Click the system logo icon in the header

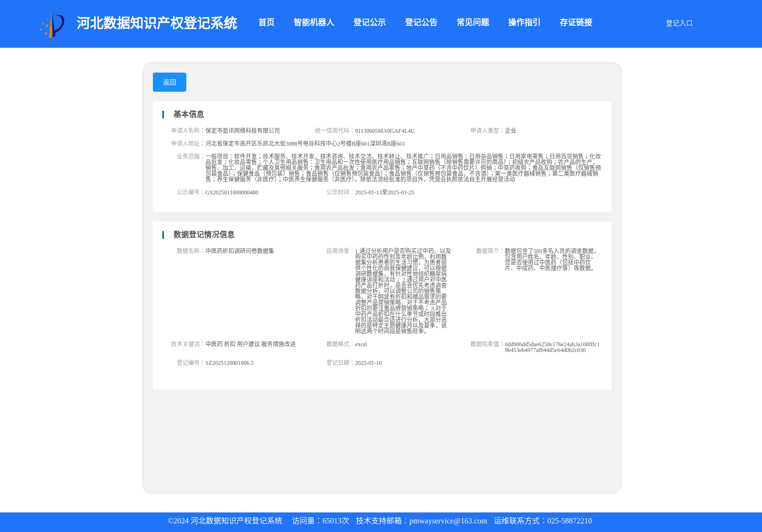[x=52, y=25]
